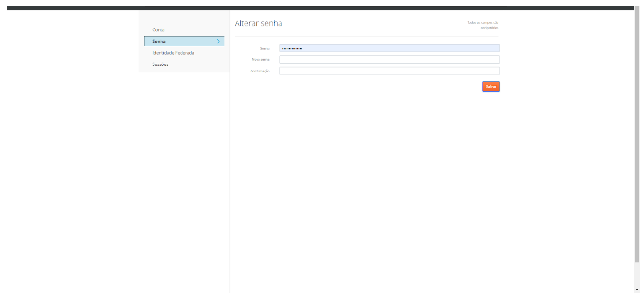Click the 'Senha' form label text

[265, 48]
